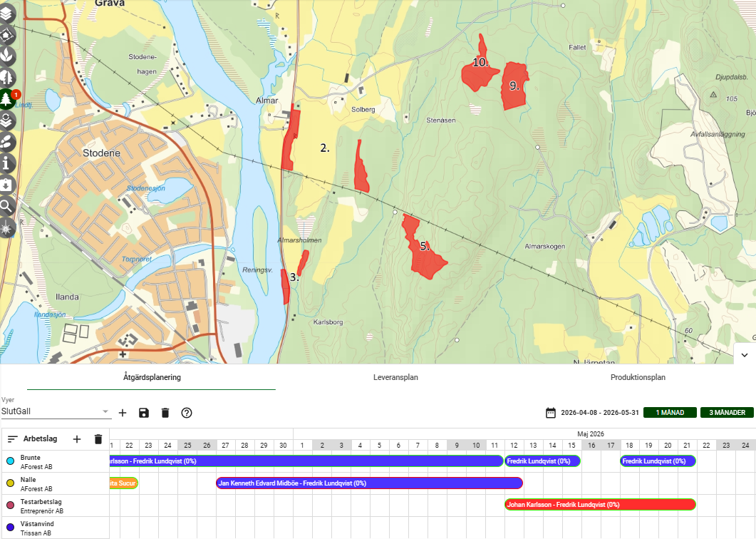Open the Arbetslag sort menu icon
The image size is (756, 539).
[x=12, y=439]
